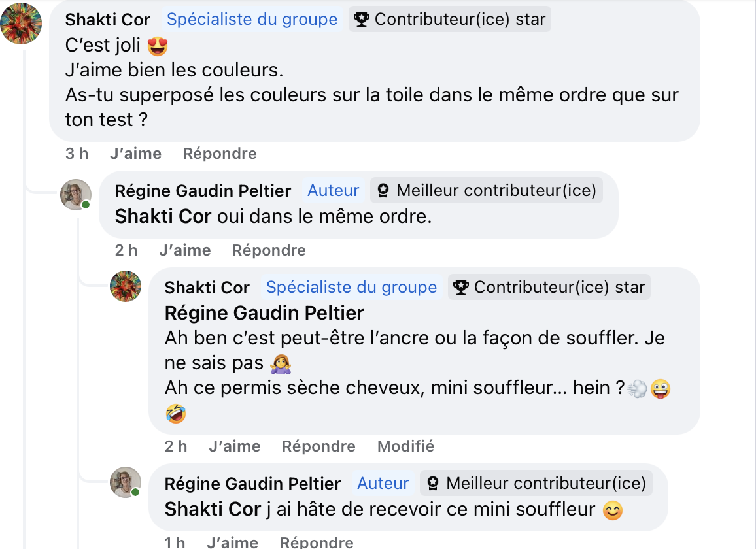Viewport: 756px width, 549px height.
Task: Click trophy icon on top Contributeur(ice) star badge
Action: pyautogui.click(x=361, y=20)
